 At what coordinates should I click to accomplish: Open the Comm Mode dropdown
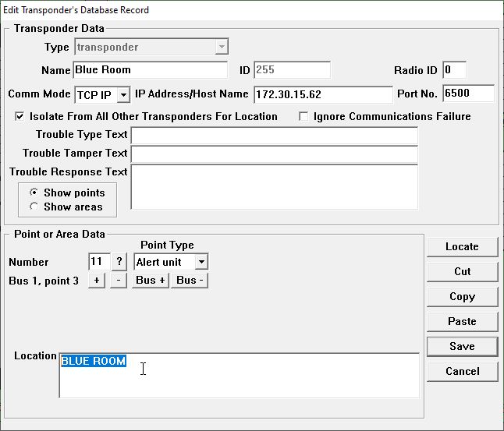(122, 95)
